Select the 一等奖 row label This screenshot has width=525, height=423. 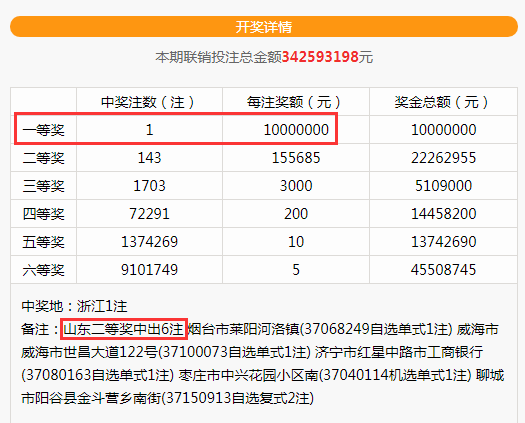[44, 130]
